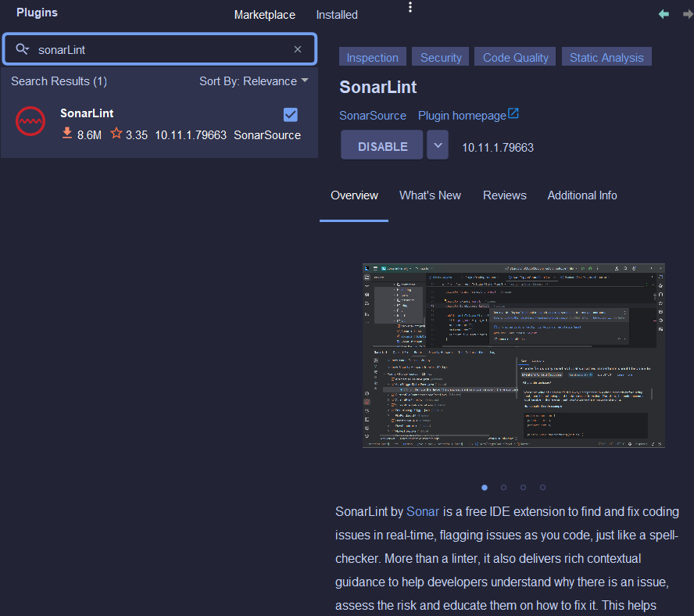Clear the sonarLint search text
Image resolution: width=694 pixels, height=616 pixels.
(298, 49)
